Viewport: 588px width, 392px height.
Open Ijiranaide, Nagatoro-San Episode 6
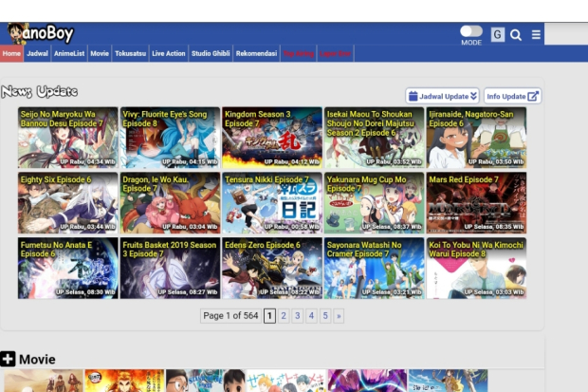coord(476,139)
